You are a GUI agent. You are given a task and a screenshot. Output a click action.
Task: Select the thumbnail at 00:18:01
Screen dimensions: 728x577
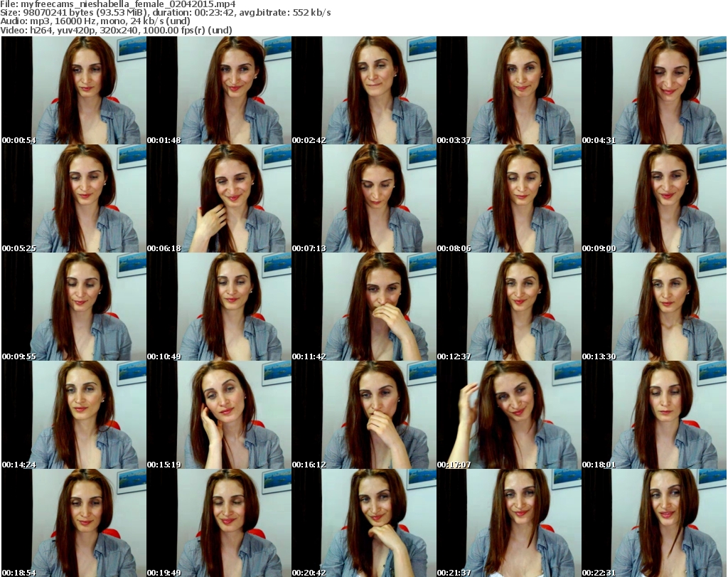pos(654,415)
